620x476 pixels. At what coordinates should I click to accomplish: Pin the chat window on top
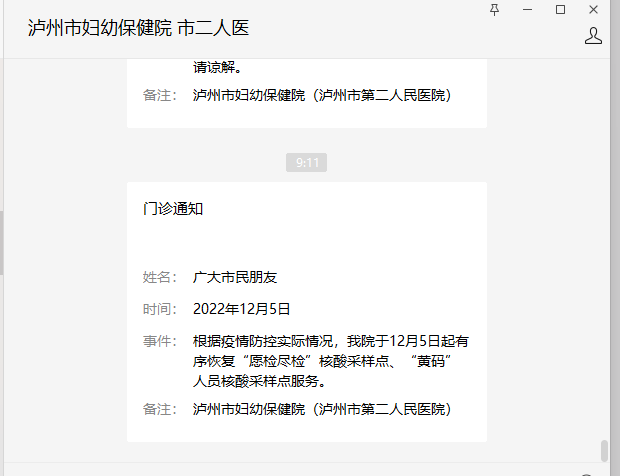pyautogui.click(x=494, y=9)
